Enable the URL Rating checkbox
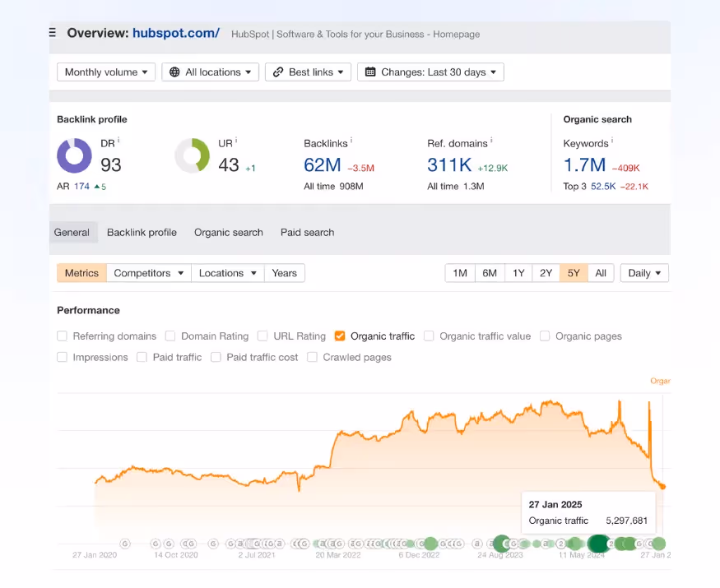Viewport: 720px width, 588px height. click(x=262, y=336)
